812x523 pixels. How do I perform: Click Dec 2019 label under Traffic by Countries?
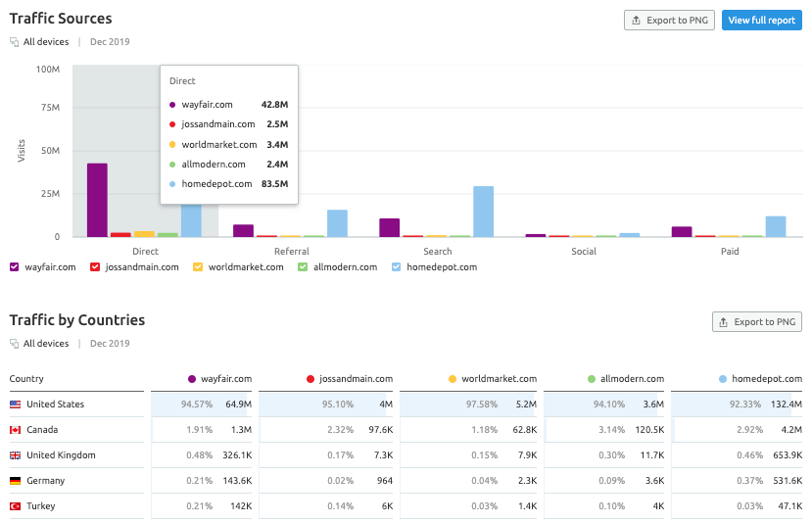click(110, 344)
